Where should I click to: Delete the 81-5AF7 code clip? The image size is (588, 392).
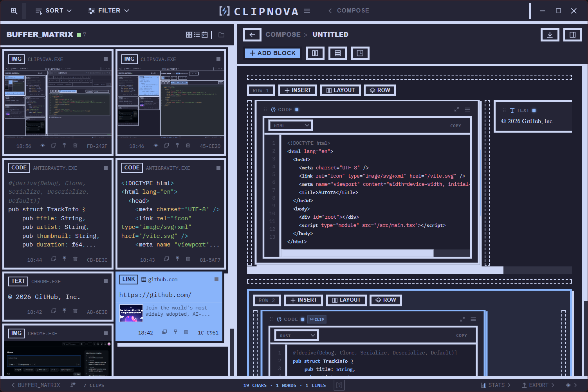(x=188, y=259)
